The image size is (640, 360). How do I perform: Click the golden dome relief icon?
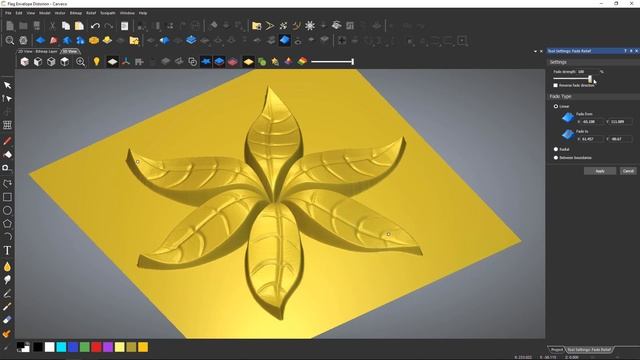[x=93, y=40]
